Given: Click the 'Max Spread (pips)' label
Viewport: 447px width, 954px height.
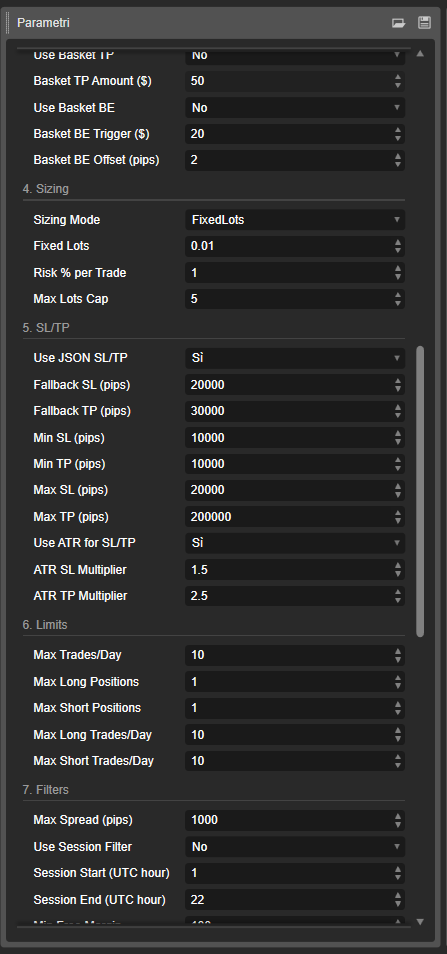Looking at the screenshot, I should [83, 820].
